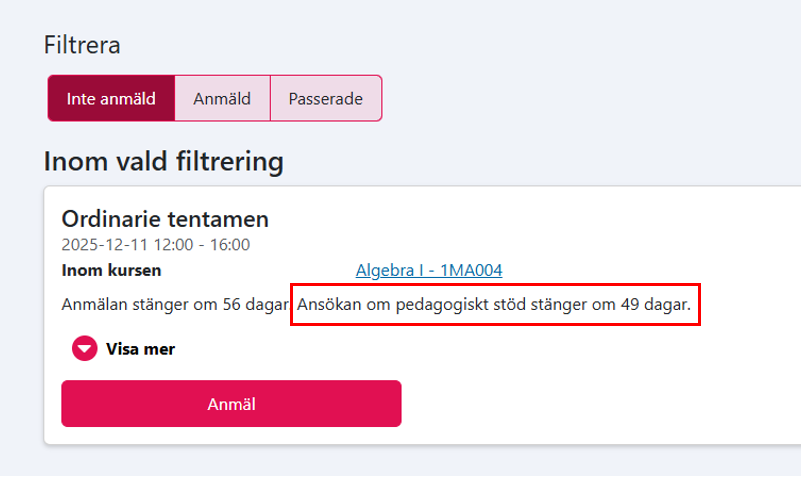801x478 pixels.
Task: Show Passerade exams filter
Action: 325,99
